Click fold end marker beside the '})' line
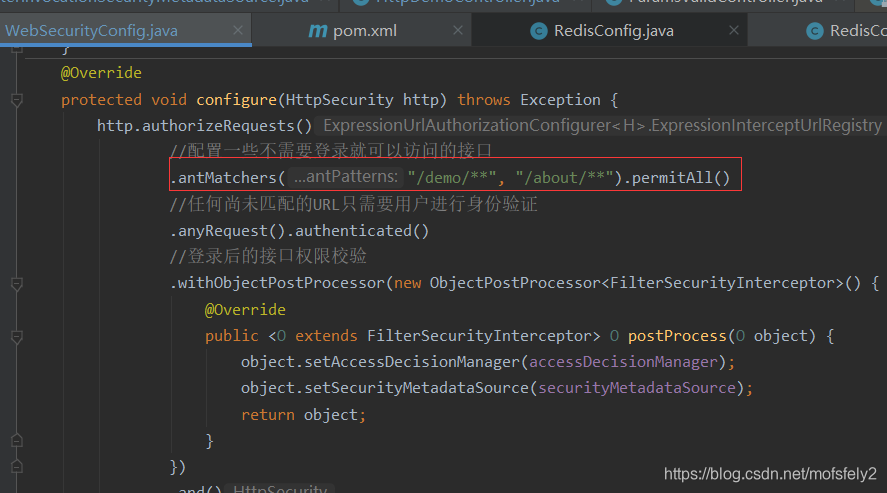887x493 pixels. 16,466
